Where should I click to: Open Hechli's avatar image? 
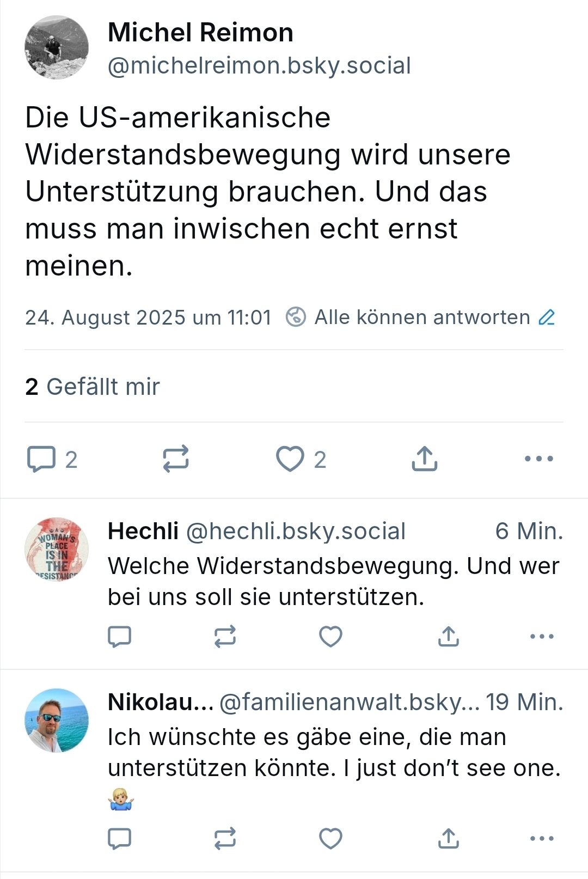(57, 550)
